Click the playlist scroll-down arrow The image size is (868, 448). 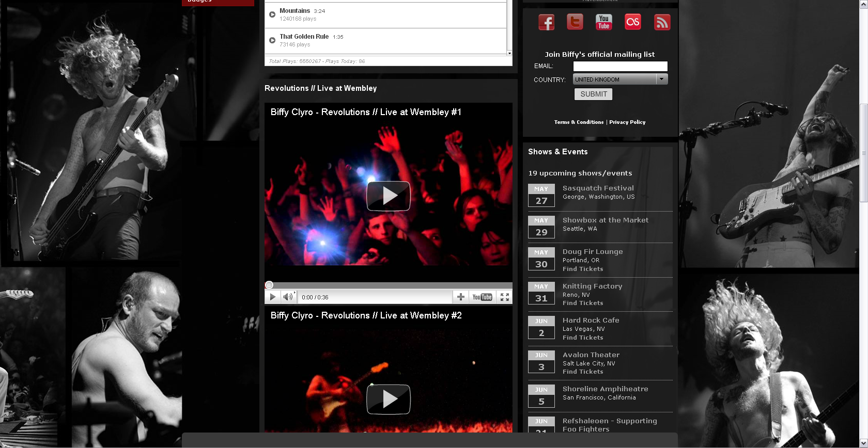(x=509, y=53)
